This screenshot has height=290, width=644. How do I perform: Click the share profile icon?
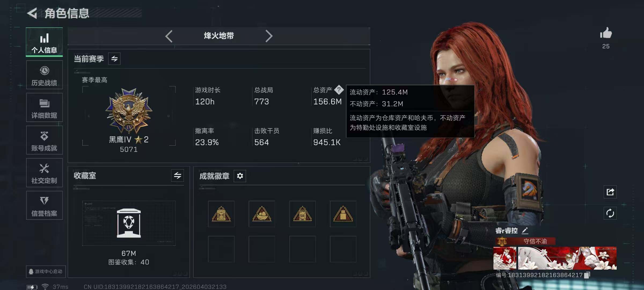610,192
